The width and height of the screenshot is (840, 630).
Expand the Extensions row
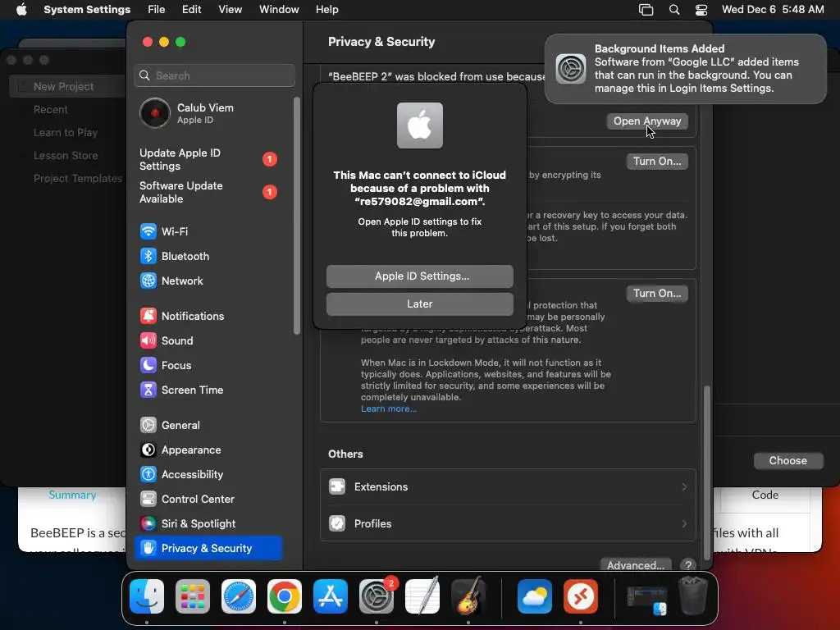pyautogui.click(x=508, y=487)
